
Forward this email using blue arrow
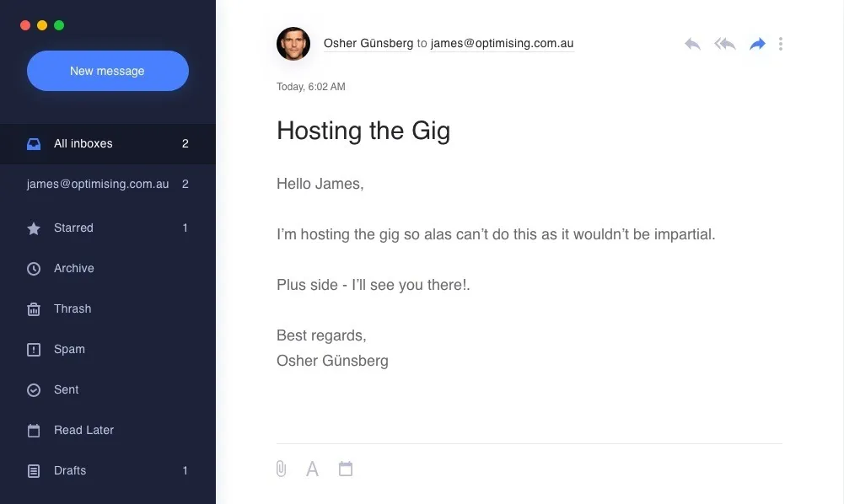click(757, 44)
